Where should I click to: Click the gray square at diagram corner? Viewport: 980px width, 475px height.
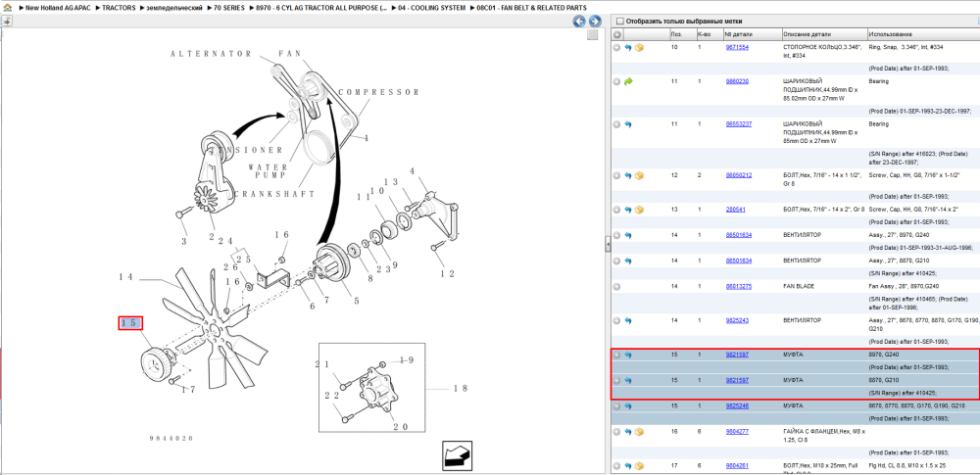tap(593, 35)
